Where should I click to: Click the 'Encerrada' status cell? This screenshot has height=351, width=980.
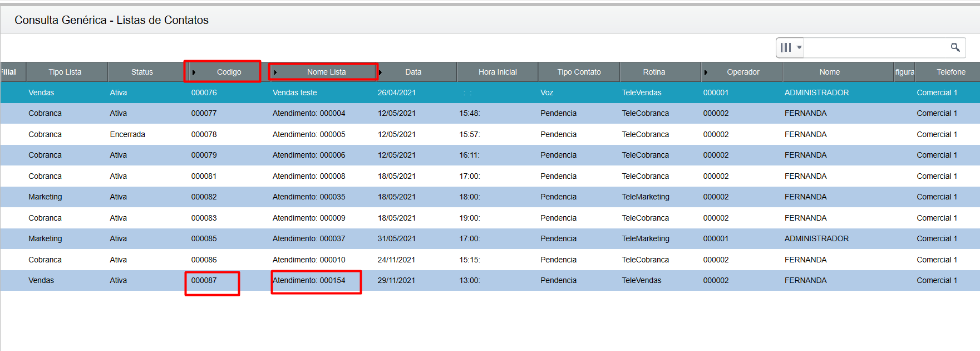click(x=127, y=134)
